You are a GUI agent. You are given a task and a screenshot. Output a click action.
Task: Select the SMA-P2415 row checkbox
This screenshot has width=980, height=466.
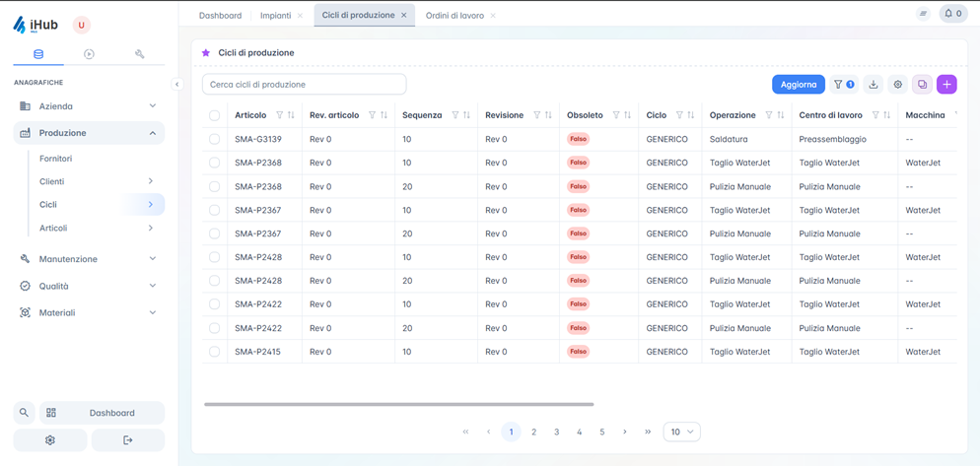[x=214, y=352]
